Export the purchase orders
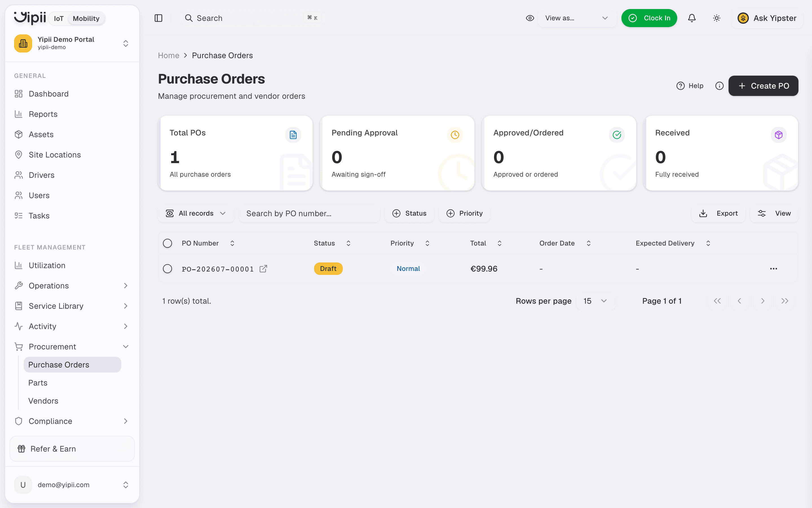The width and height of the screenshot is (812, 508). (x=718, y=213)
